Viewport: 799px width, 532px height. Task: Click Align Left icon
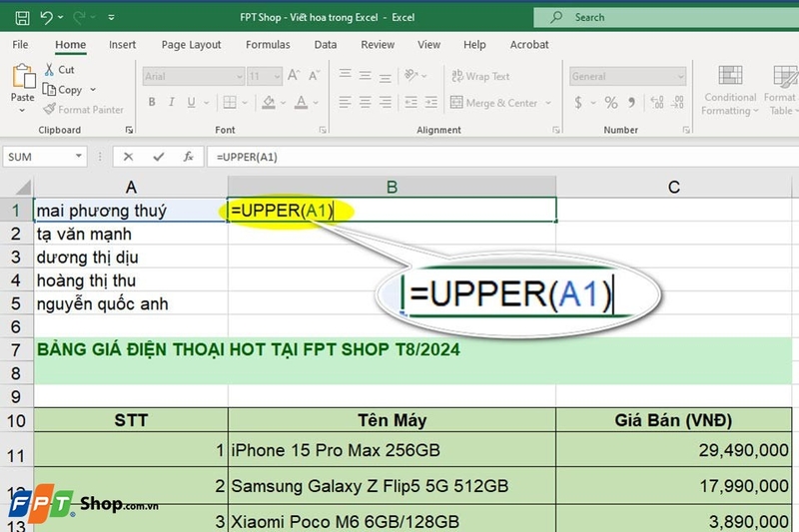click(345, 103)
